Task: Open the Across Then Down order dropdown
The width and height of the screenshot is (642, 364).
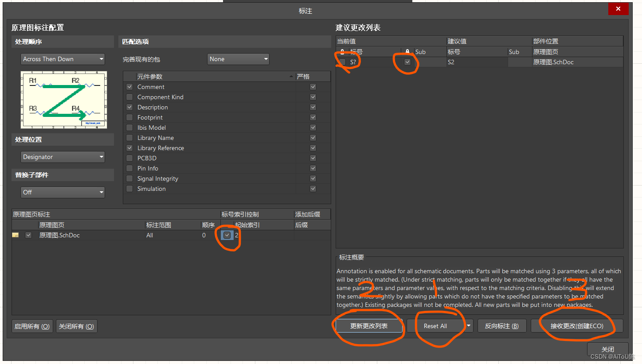Action: point(63,59)
